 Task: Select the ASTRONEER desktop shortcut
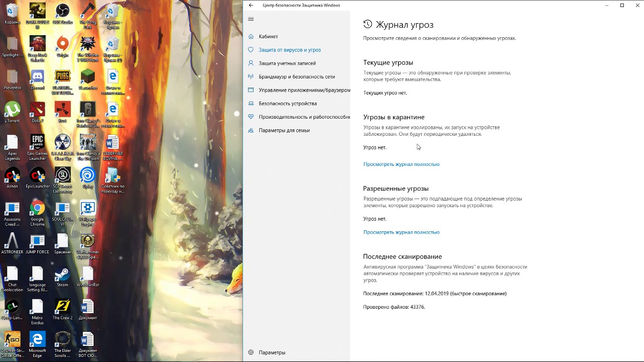click(12, 244)
